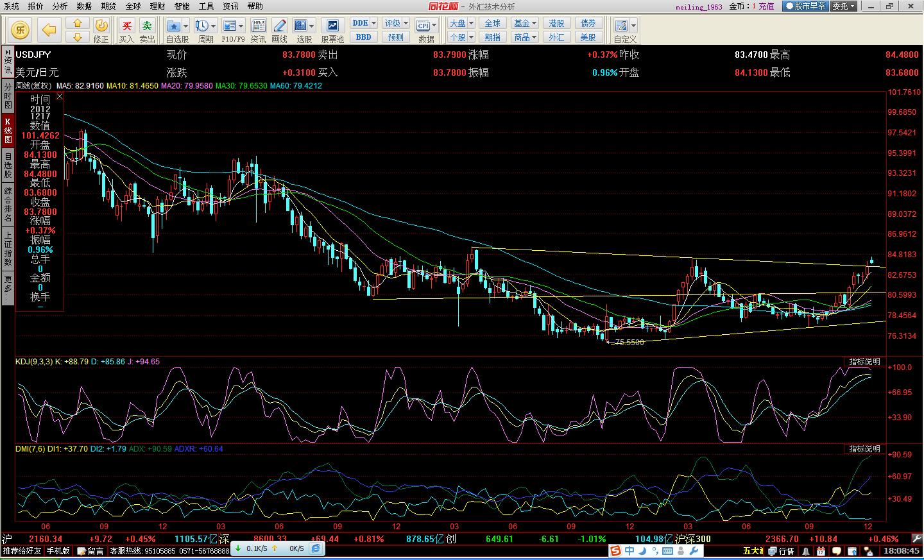Click the BBD button

(363, 37)
